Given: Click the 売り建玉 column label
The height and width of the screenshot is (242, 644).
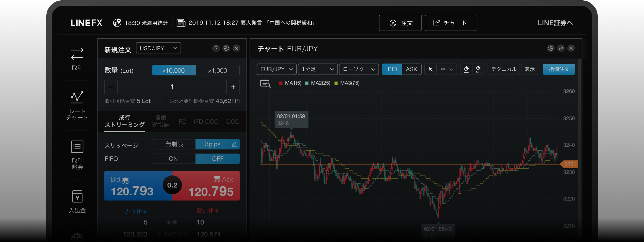Looking at the screenshot, I should (136, 212).
